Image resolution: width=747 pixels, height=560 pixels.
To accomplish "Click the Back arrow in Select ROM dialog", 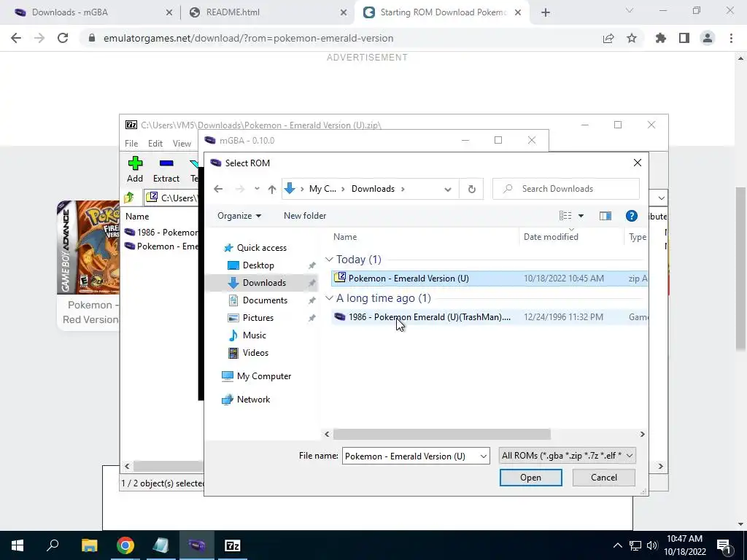I will coord(218,189).
